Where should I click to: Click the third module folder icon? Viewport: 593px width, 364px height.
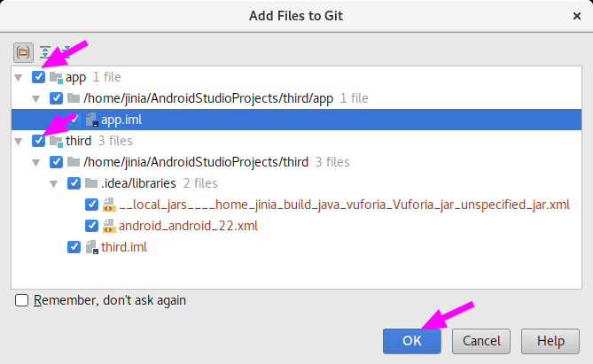click(56, 141)
